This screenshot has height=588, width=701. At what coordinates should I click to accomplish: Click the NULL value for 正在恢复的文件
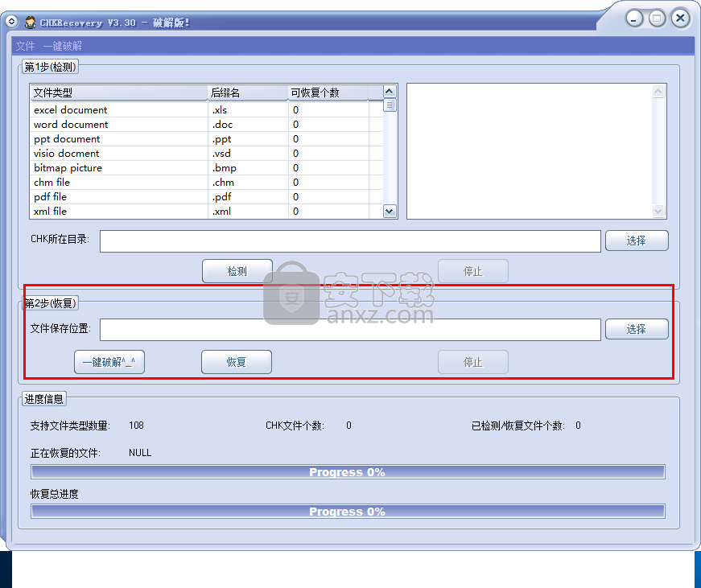[140, 453]
